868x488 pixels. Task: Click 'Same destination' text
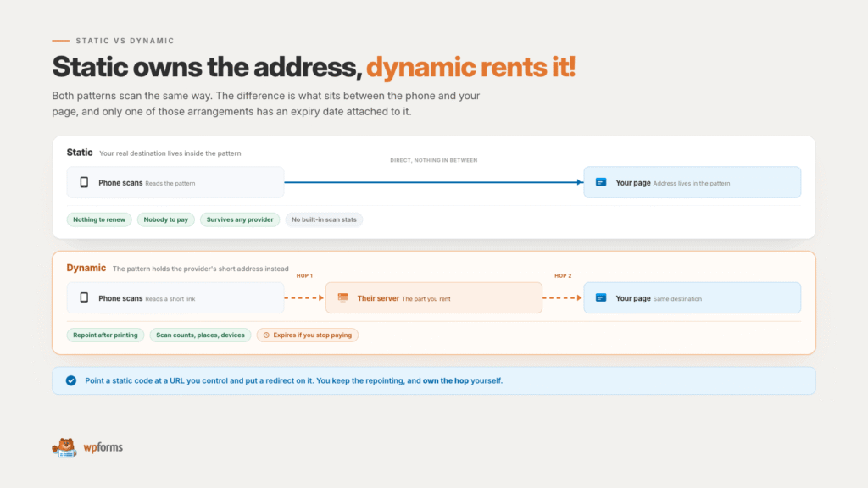(677, 299)
